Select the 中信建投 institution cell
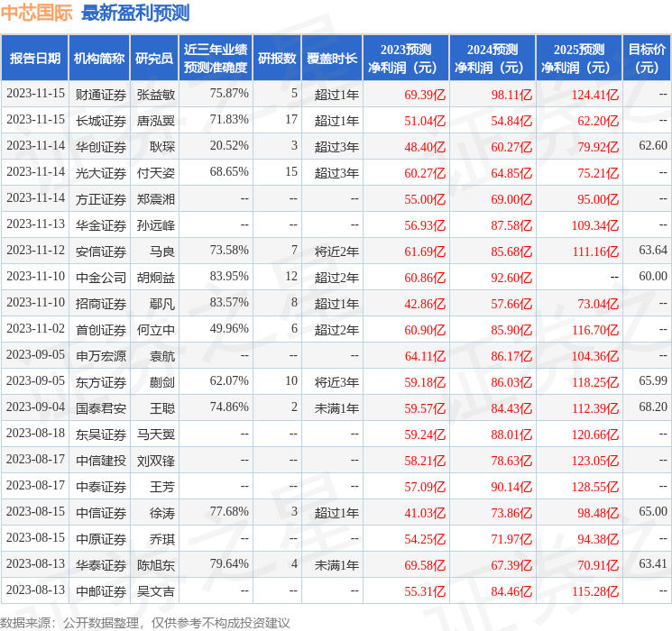 tap(101, 461)
